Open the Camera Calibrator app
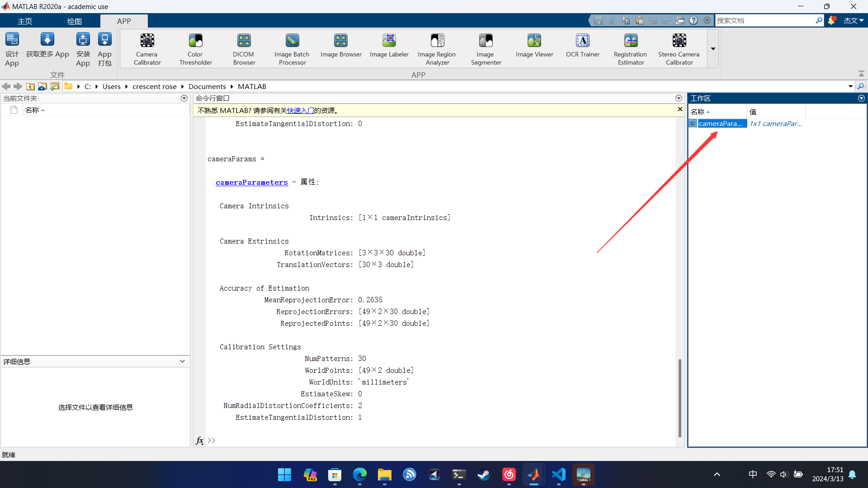Screen dimensions: 868x488 click(147, 49)
